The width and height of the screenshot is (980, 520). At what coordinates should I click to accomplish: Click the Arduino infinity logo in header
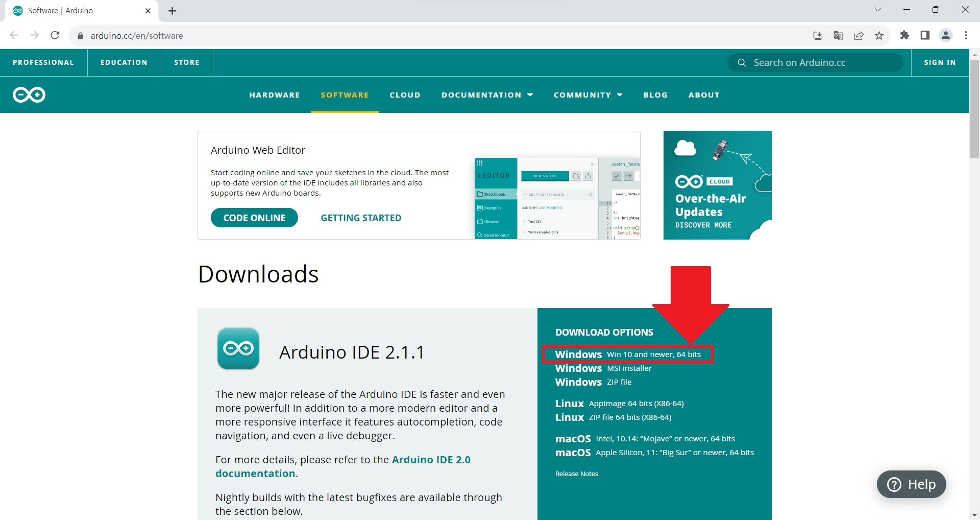pos(29,95)
